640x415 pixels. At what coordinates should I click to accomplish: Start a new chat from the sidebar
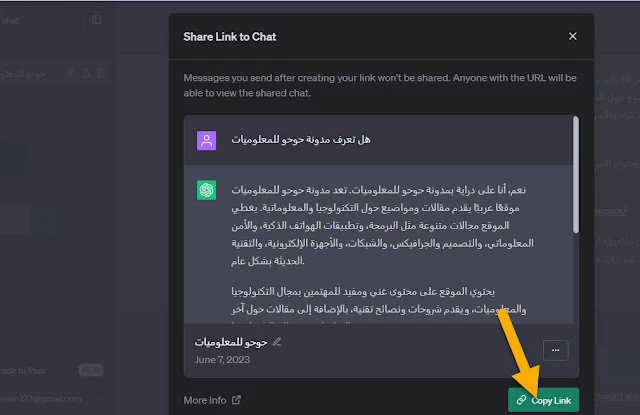(x=39, y=20)
